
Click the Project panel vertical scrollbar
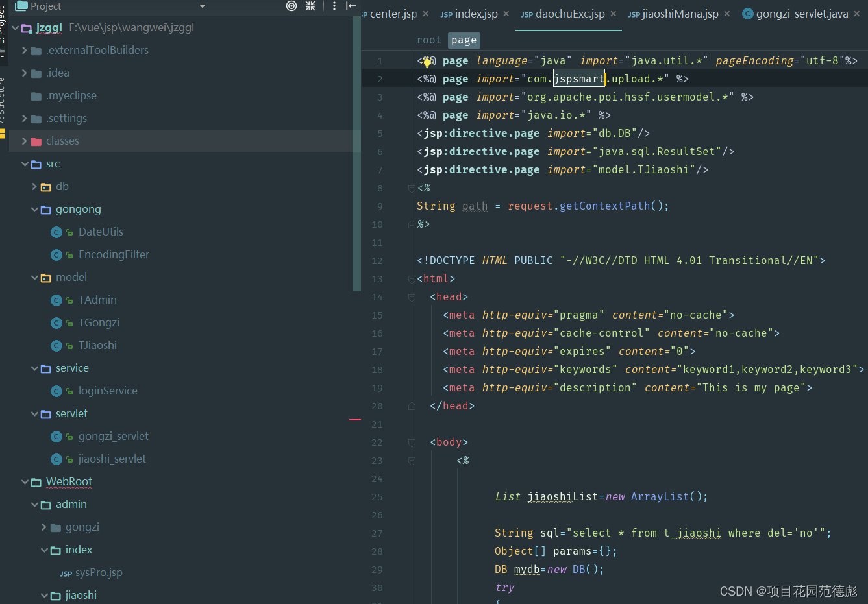[356, 154]
